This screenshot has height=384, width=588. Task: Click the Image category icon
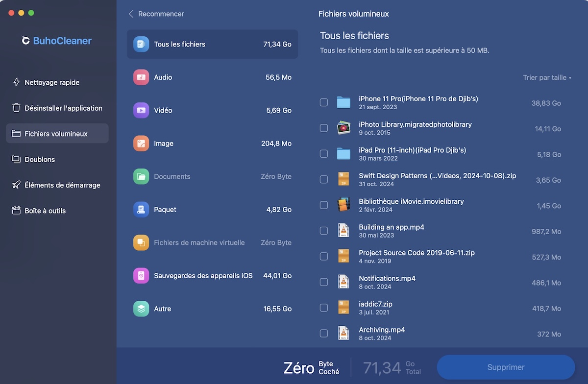[x=141, y=144]
